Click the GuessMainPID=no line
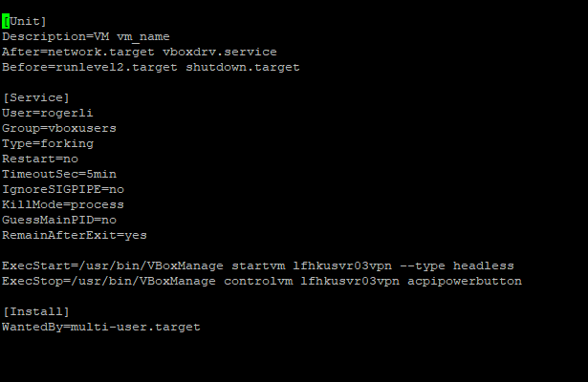The image size is (588, 382). (x=59, y=221)
